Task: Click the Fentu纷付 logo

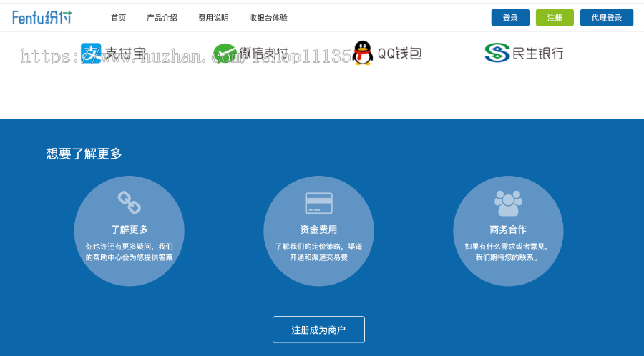Action: click(42, 18)
